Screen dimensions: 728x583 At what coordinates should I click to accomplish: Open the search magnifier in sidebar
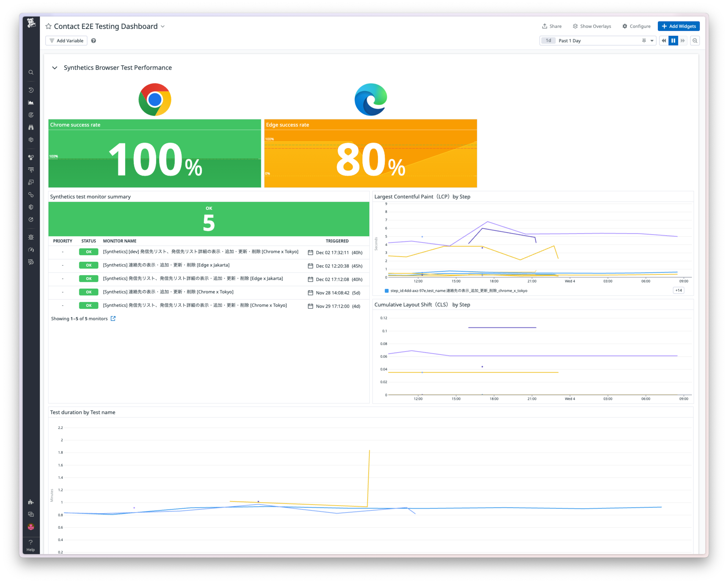(31, 72)
